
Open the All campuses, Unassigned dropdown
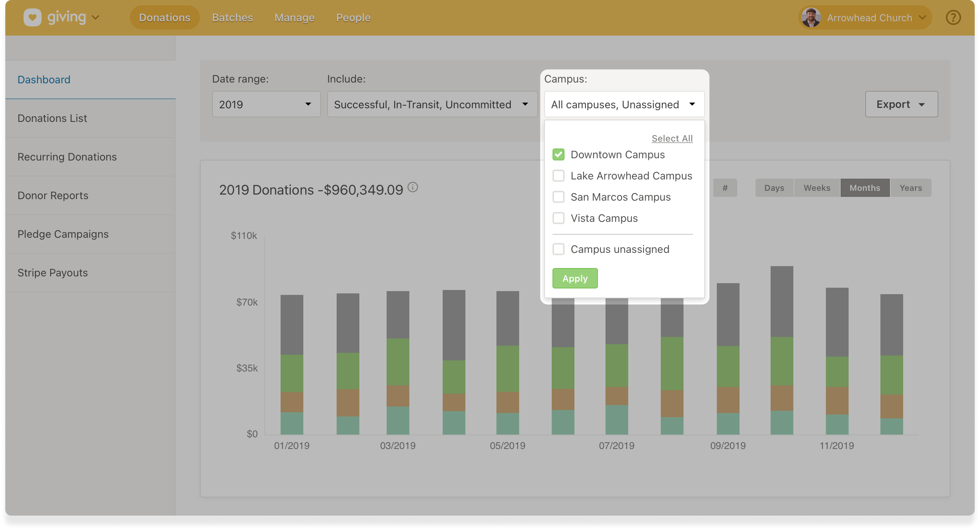(624, 104)
